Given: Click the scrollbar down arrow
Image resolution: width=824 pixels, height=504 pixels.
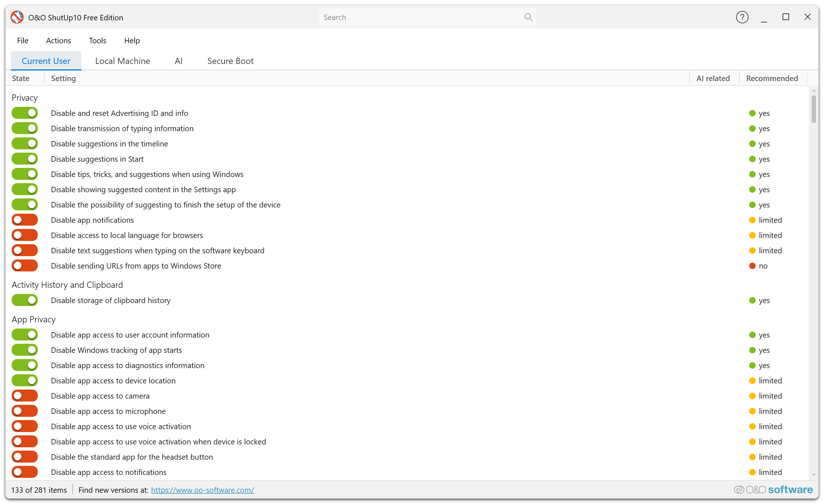Looking at the screenshot, I should click(x=813, y=475).
